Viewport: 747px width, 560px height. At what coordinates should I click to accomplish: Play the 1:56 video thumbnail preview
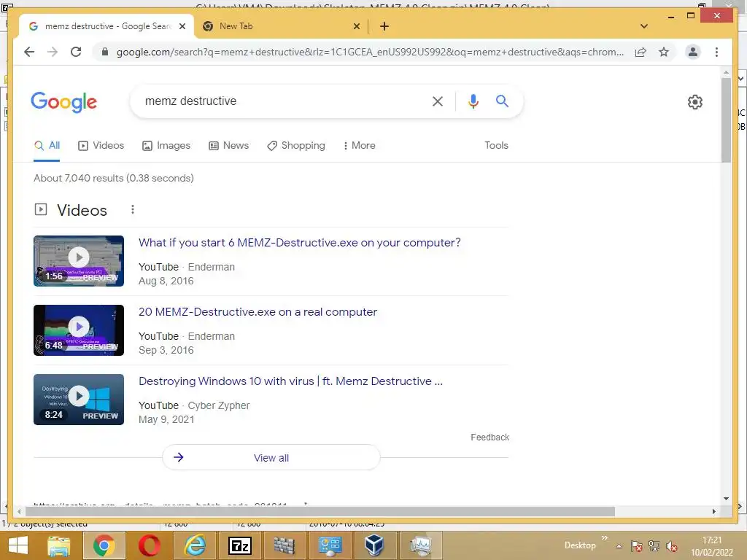79,261
